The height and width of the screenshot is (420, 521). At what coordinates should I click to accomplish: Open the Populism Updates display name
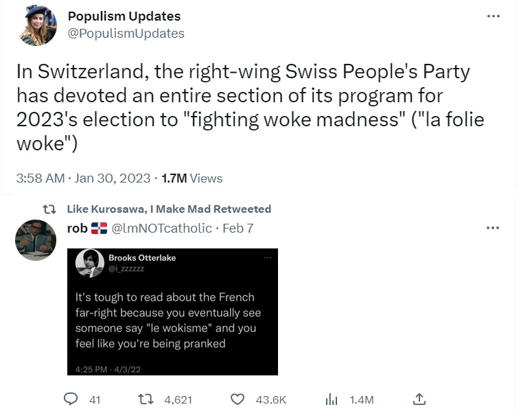pos(124,16)
